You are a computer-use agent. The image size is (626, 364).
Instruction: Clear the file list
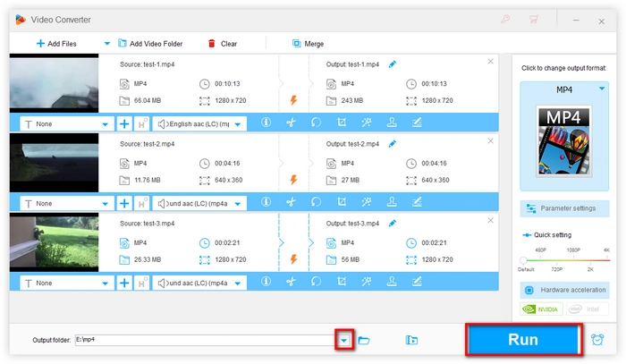(223, 44)
